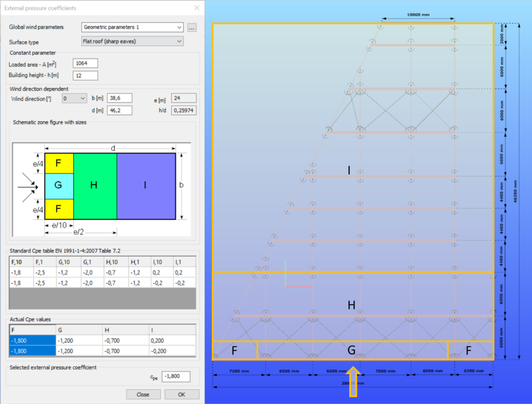Select the I,1 column header

184,262
